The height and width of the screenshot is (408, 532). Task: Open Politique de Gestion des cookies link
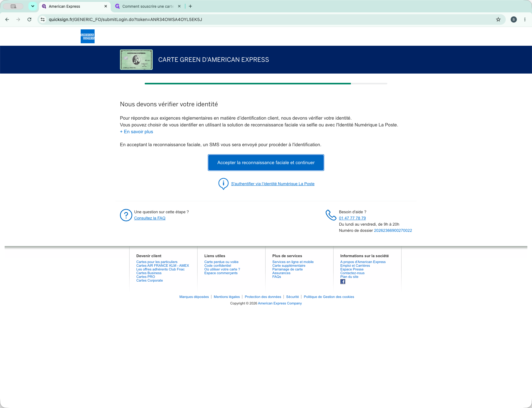pyautogui.click(x=329, y=297)
